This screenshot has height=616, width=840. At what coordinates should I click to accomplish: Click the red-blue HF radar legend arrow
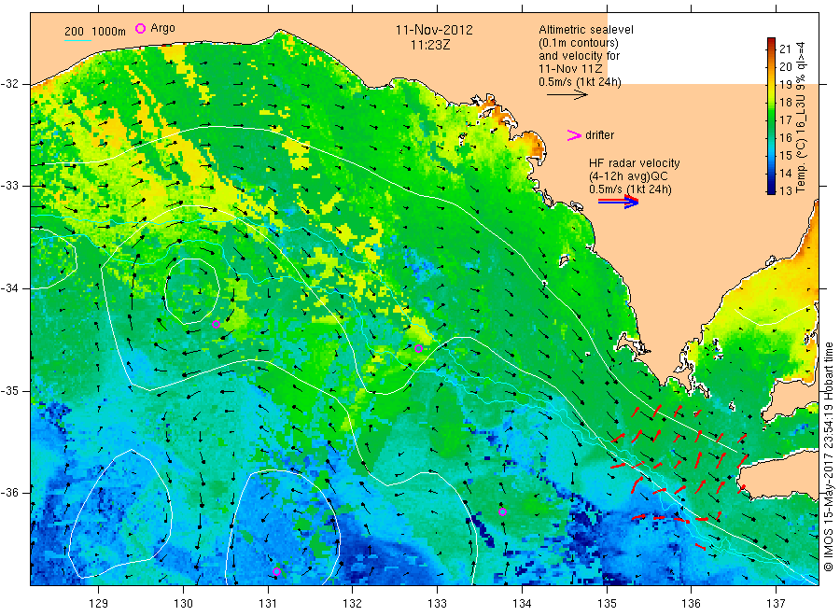(x=619, y=202)
